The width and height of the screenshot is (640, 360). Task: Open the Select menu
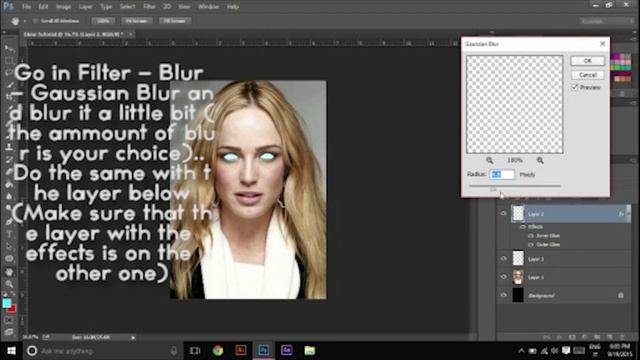(127, 7)
